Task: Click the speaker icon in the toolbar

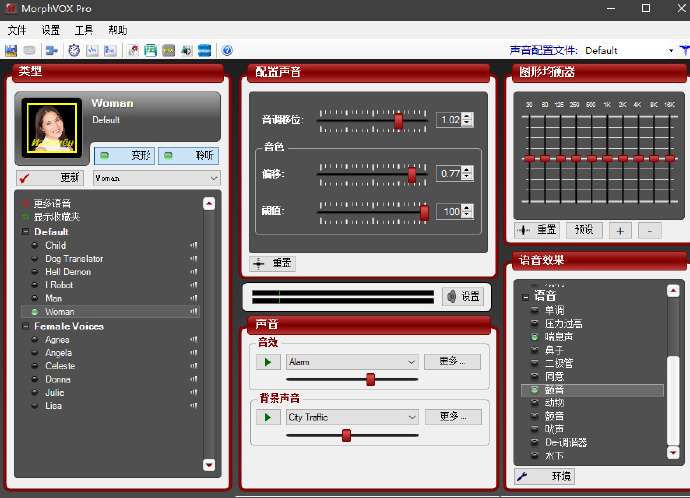Action: tap(187, 51)
